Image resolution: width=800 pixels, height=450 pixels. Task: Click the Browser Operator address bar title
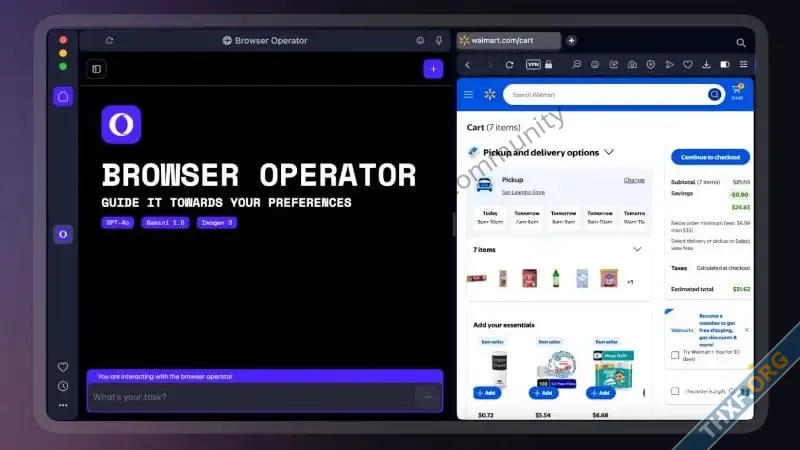pyautogui.click(x=265, y=40)
